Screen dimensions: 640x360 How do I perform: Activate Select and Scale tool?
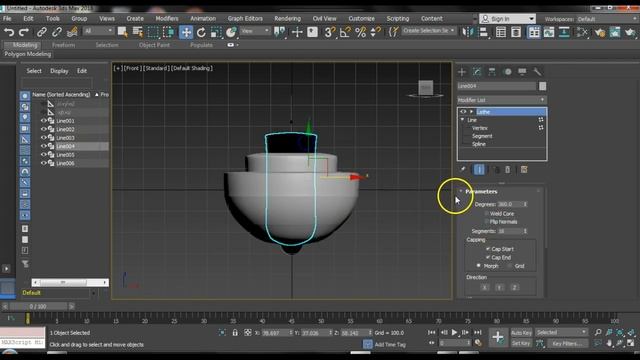click(216, 32)
